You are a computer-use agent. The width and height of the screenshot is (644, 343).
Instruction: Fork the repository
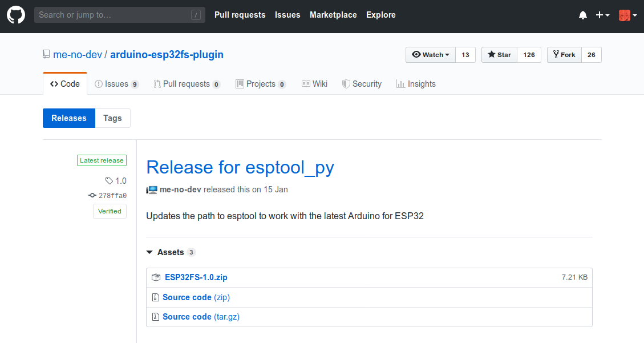click(564, 55)
